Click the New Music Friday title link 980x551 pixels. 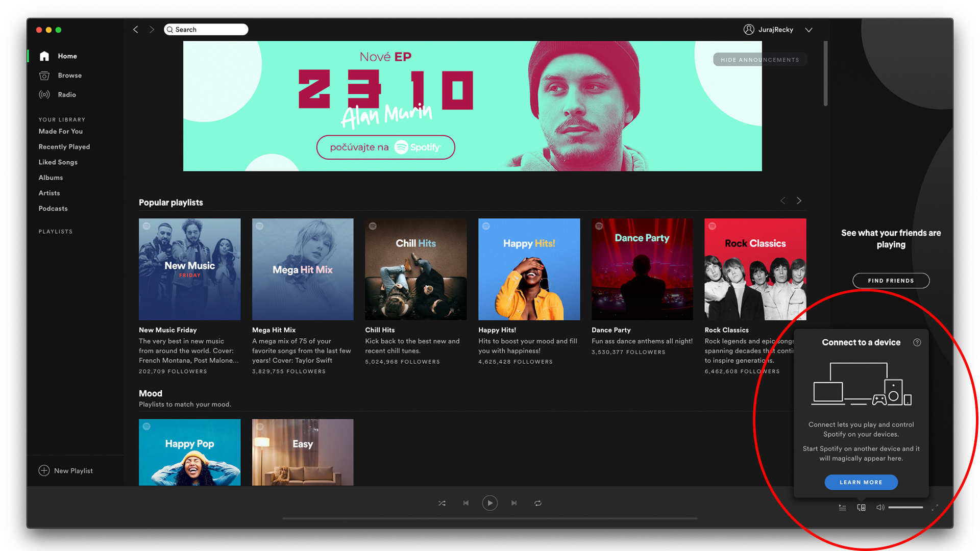tap(168, 330)
